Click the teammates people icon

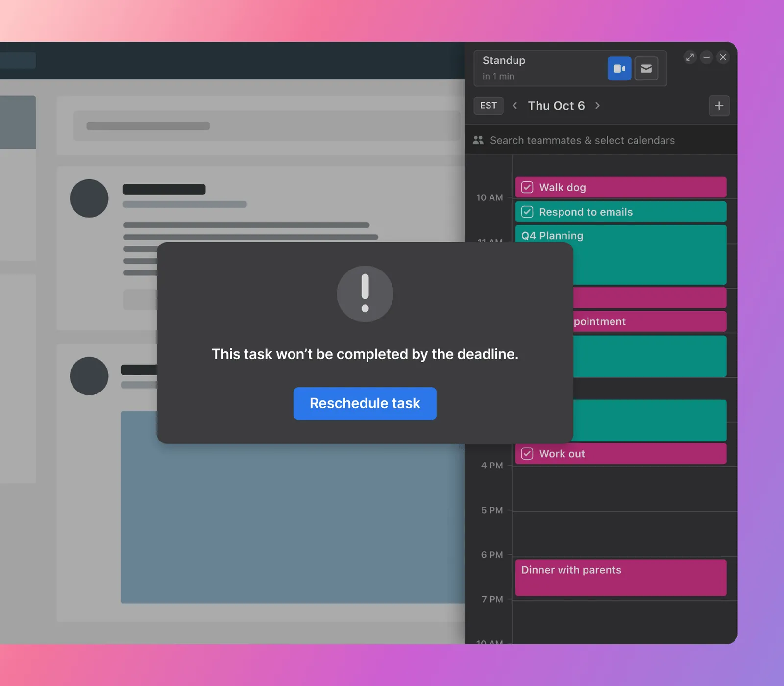tap(478, 140)
